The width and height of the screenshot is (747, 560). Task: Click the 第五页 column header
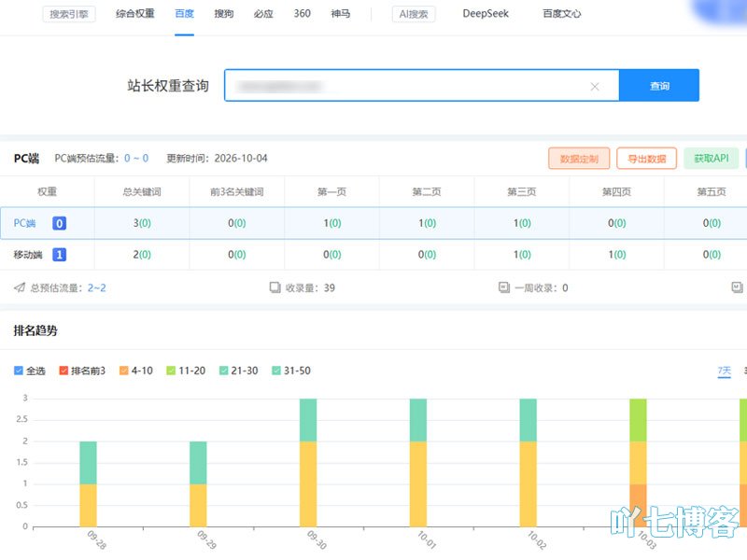click(x=712, y=191)
